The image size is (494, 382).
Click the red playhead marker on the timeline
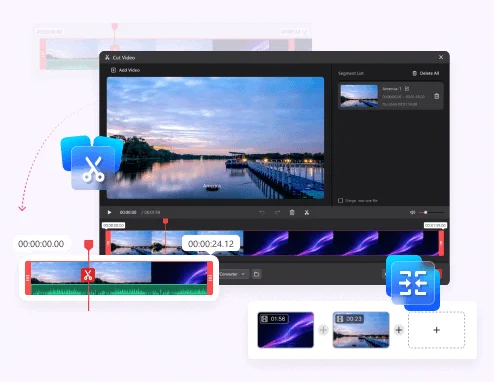tap(165, 221)
